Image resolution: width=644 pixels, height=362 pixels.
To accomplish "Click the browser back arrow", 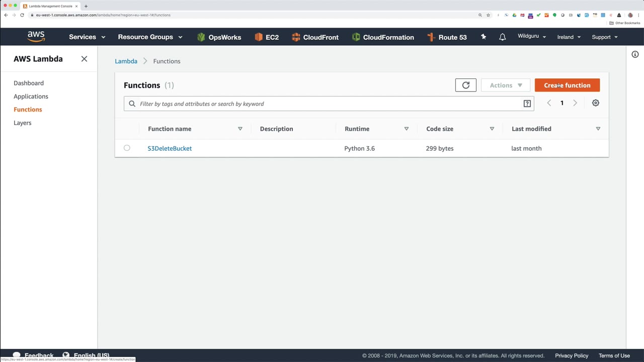I will (x=6, y=15).
